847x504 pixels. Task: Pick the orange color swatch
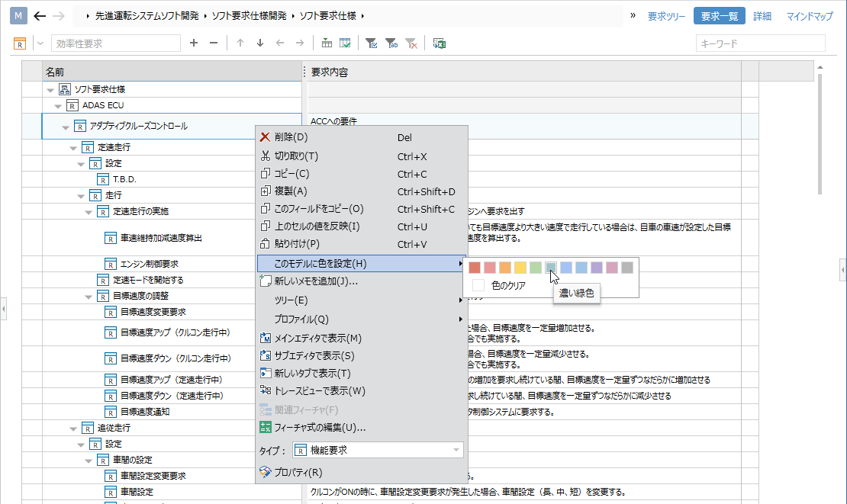[x=505, y=267]
